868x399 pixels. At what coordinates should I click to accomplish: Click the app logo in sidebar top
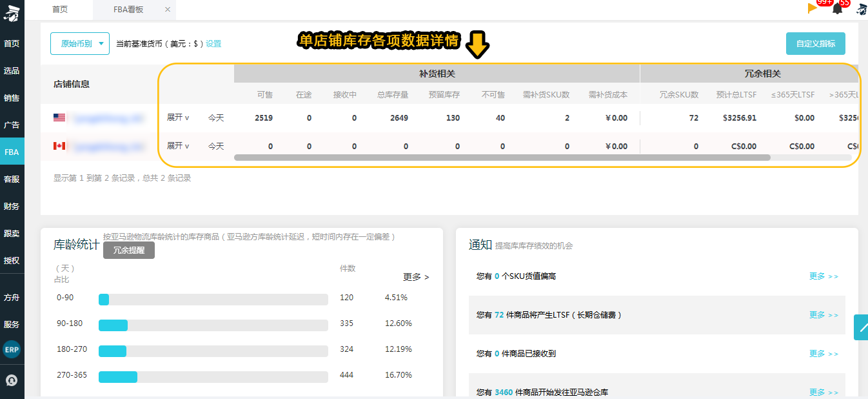(x=12, y=12)
